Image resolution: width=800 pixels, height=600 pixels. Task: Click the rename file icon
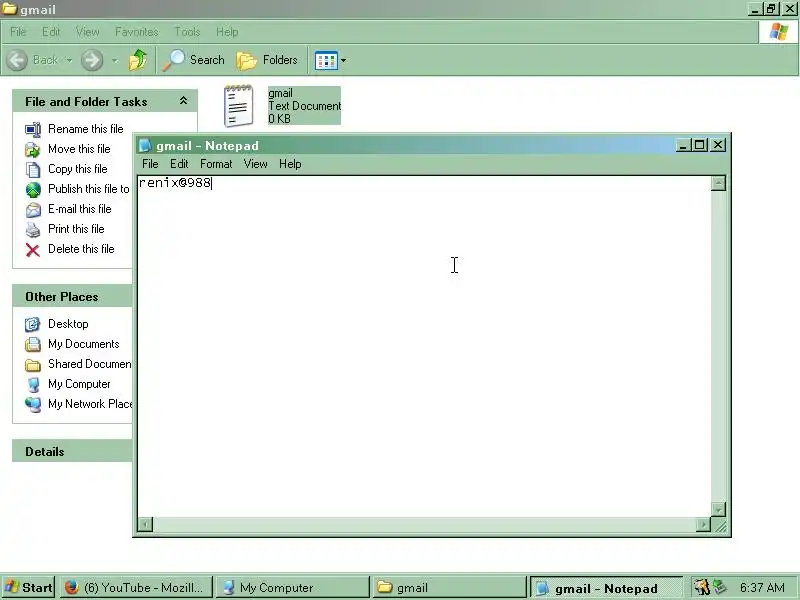pos(33,130)
